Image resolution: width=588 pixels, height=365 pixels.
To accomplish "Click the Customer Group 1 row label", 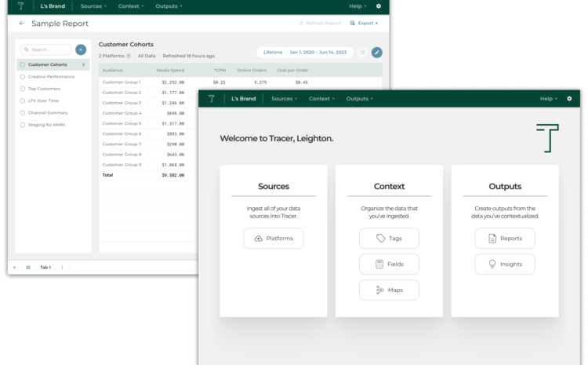I will point(121,82).
